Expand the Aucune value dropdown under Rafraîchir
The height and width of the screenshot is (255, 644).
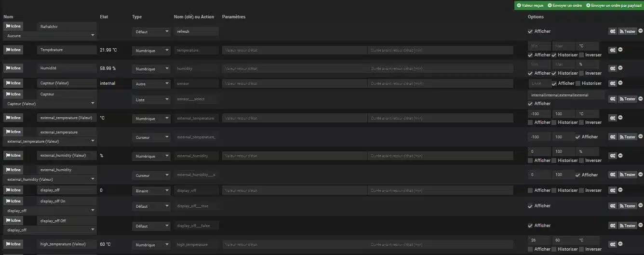pos(50,36)
